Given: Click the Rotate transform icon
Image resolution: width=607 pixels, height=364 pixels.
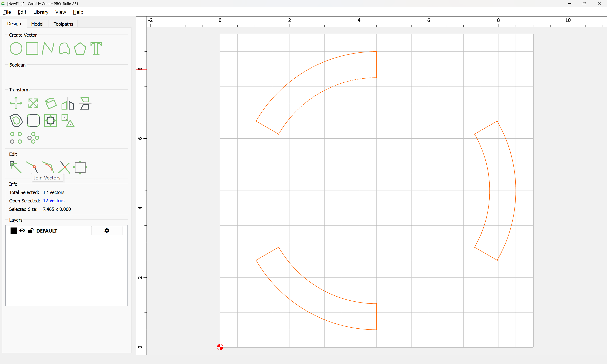Looking at the screenshot, I should [x=51, y=103].
